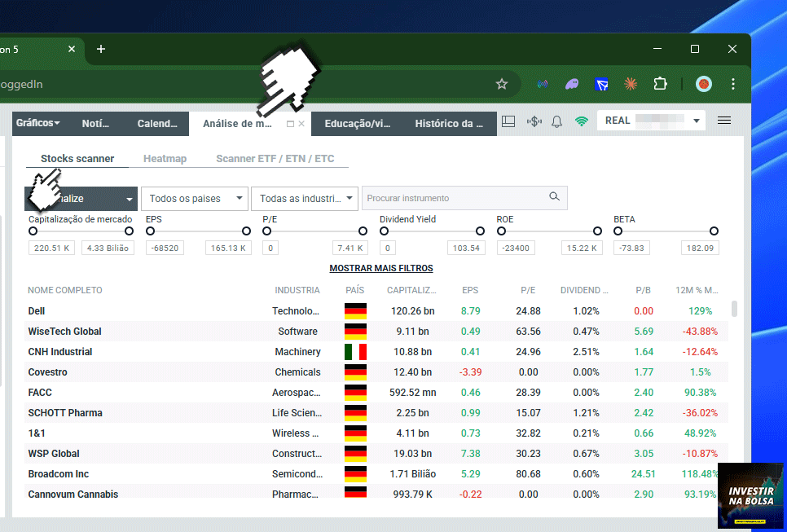The width and height of the screenshot is (787, 532).
Task: Select the Stocks scanner tab
Action: coord(77,159)
